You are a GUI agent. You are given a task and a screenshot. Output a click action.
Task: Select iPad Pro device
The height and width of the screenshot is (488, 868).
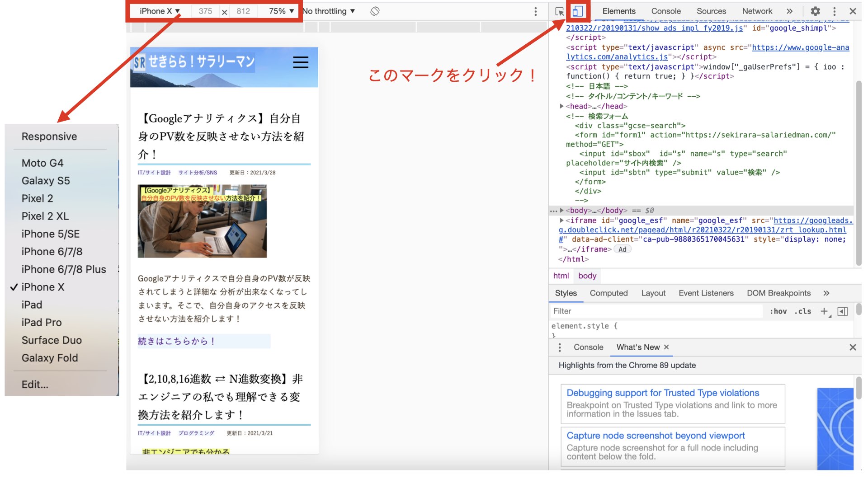(x=42, y=323)
